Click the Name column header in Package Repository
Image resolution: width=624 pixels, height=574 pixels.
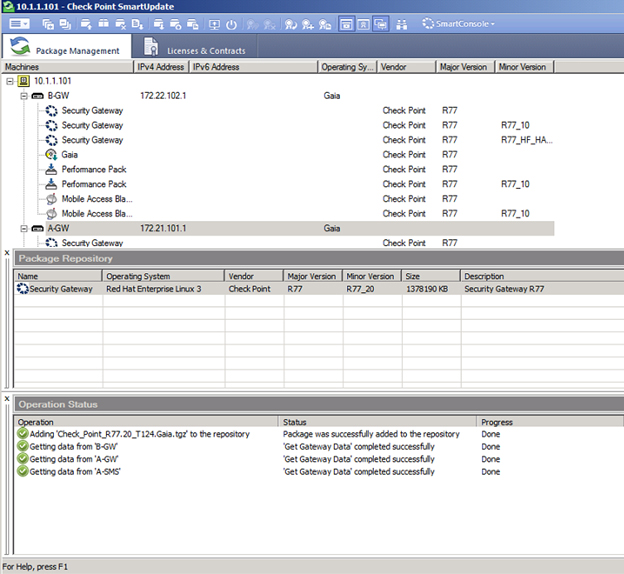click(x=58, y=276)
